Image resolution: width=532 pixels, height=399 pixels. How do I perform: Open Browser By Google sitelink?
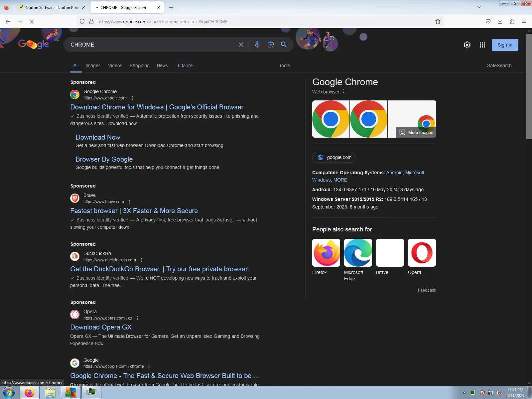click(104, 159)
